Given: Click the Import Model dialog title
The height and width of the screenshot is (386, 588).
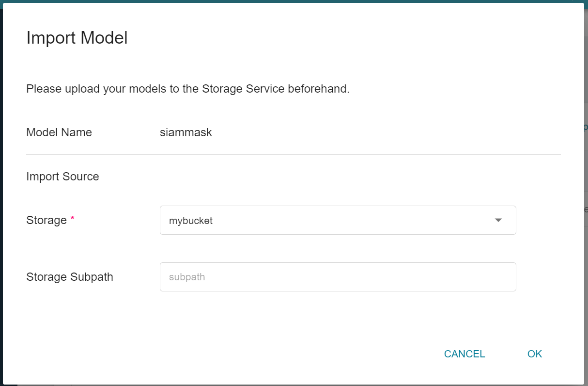Looking at the screenshot, I should click(x=77, y=37).
